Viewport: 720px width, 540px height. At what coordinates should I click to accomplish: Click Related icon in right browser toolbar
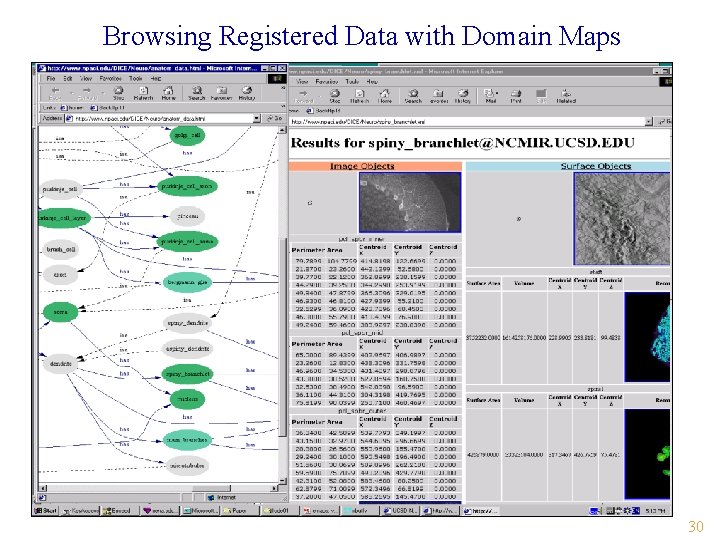(x=566, y=96)
